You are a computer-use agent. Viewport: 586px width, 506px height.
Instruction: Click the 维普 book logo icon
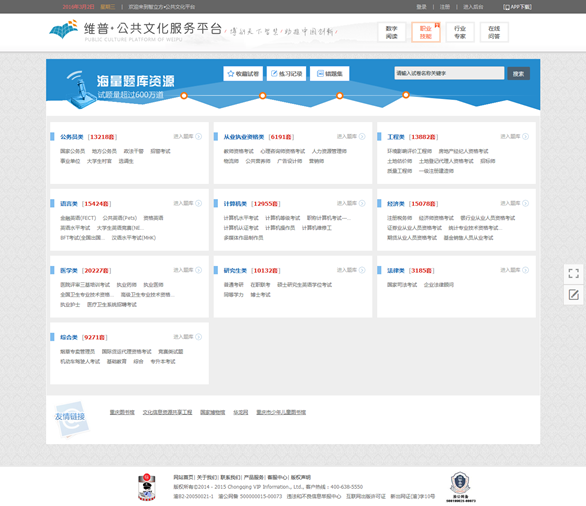click(63, 30)
